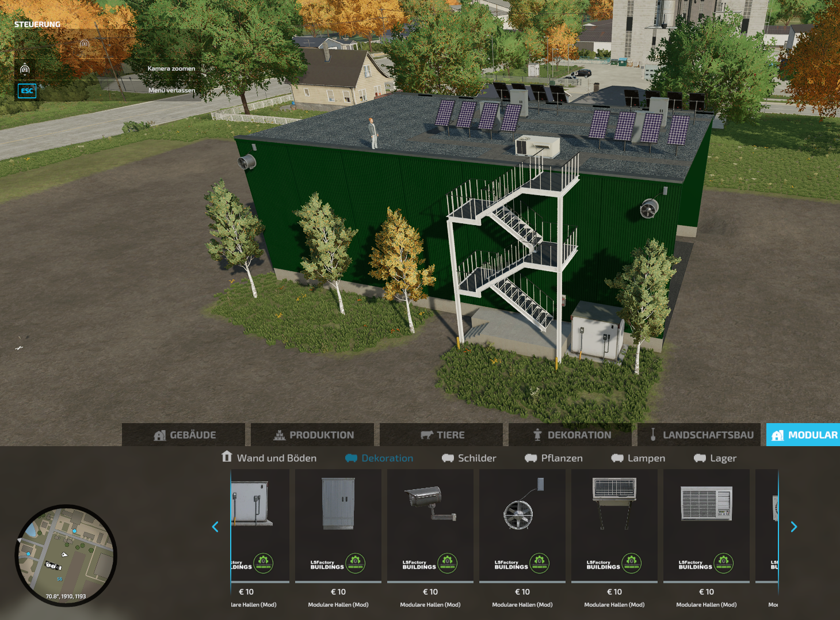
Task: Switch to the top Dekoration tab
Action: coord(571,435)
